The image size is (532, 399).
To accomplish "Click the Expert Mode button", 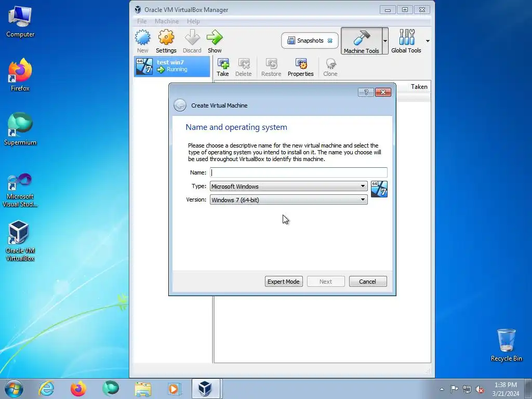I will point(284,281).
